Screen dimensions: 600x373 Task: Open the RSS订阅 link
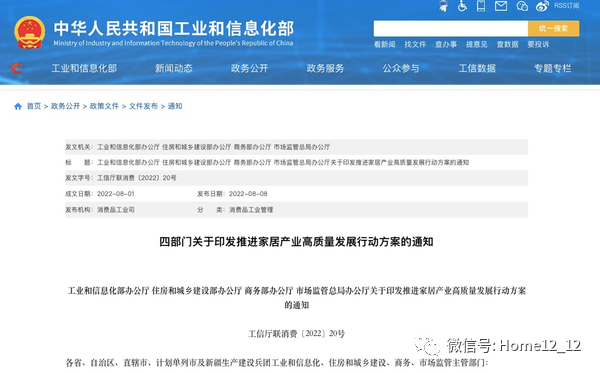click(566, 6)
